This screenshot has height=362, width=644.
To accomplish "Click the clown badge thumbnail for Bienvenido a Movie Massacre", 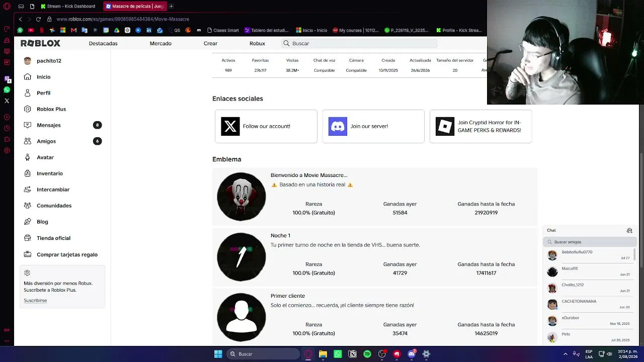I will click(x=242, y=197).
